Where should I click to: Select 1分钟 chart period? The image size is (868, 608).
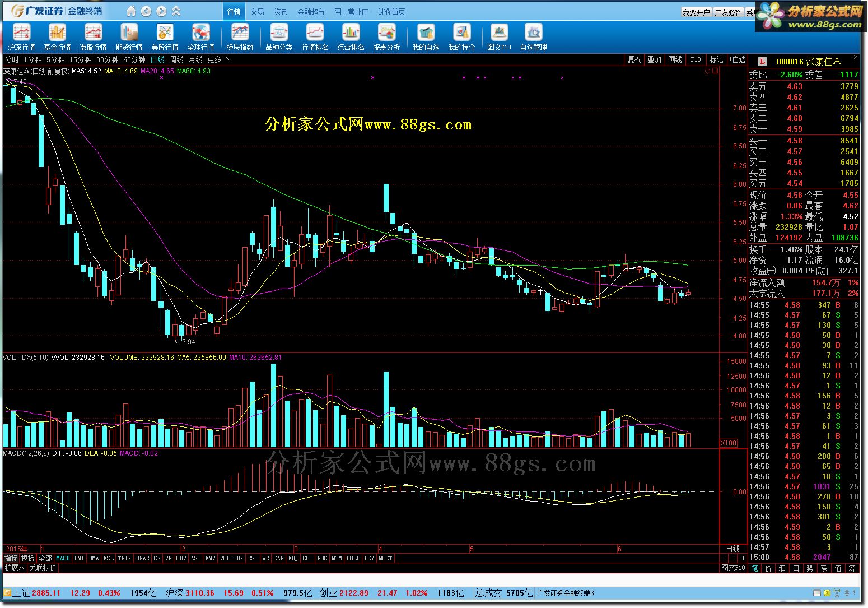tap(32, 59)
